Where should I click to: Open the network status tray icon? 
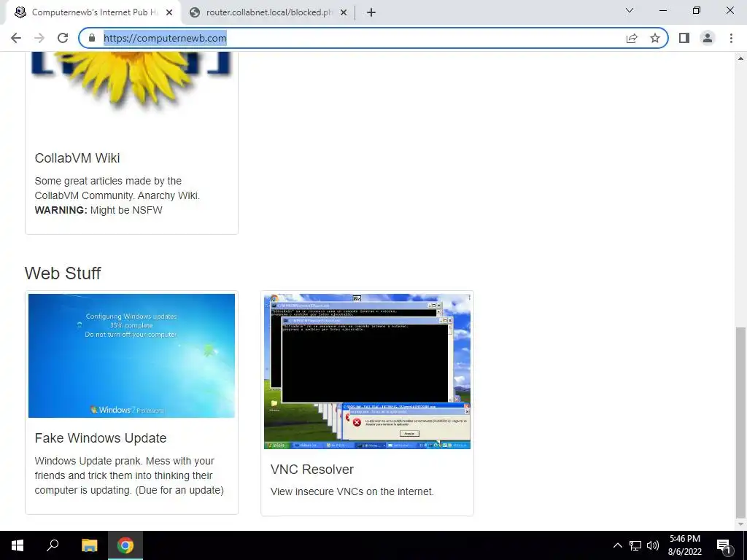click(x=635, y=545)
